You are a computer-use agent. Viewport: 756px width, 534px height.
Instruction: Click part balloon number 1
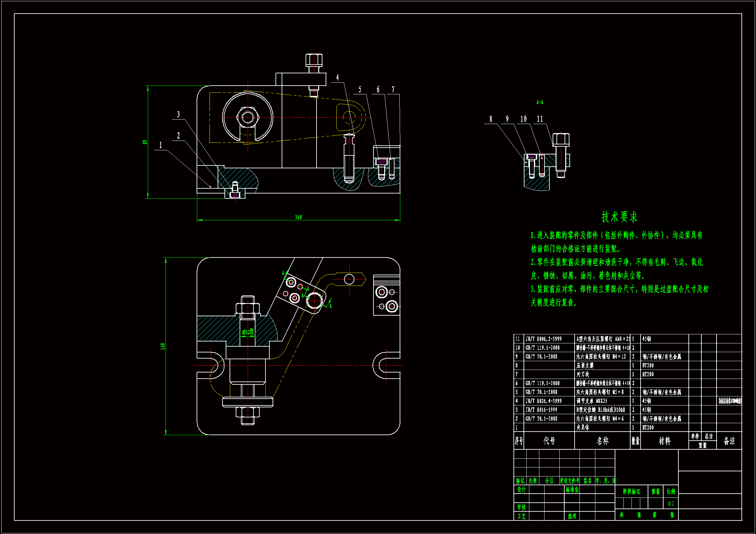click(x=161, y=145)
